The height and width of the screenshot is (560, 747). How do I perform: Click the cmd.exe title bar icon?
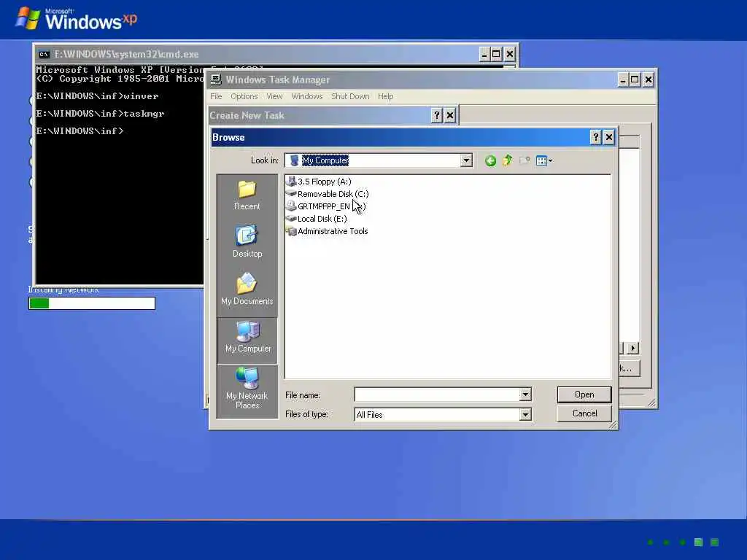(44, 54)
